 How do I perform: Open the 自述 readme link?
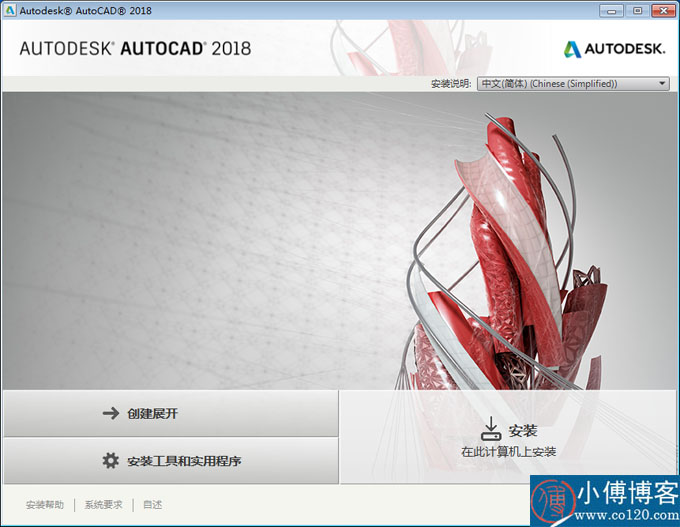[152, 505]
